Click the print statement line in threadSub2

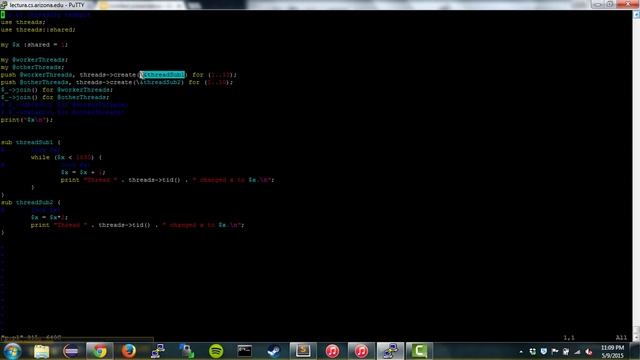(138, 225)
